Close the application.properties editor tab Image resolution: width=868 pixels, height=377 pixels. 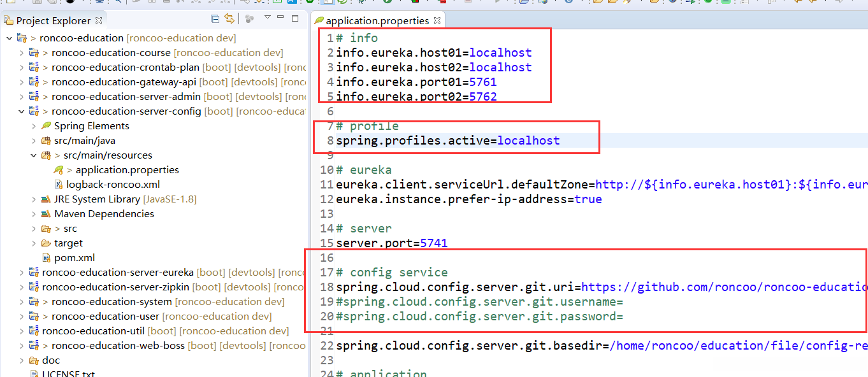[x=437, y=20]
